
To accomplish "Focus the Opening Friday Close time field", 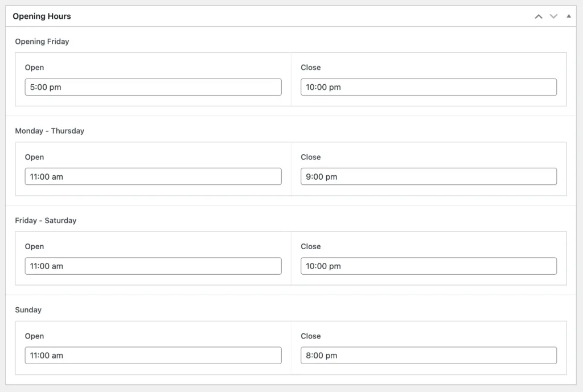I will (429, 87).
